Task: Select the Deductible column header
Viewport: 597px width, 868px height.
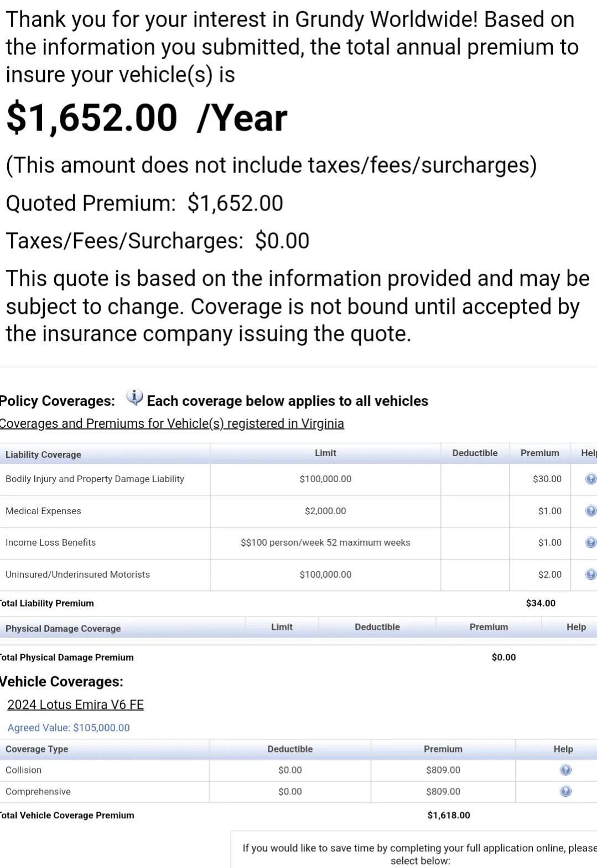Action: tap(475, 453)
